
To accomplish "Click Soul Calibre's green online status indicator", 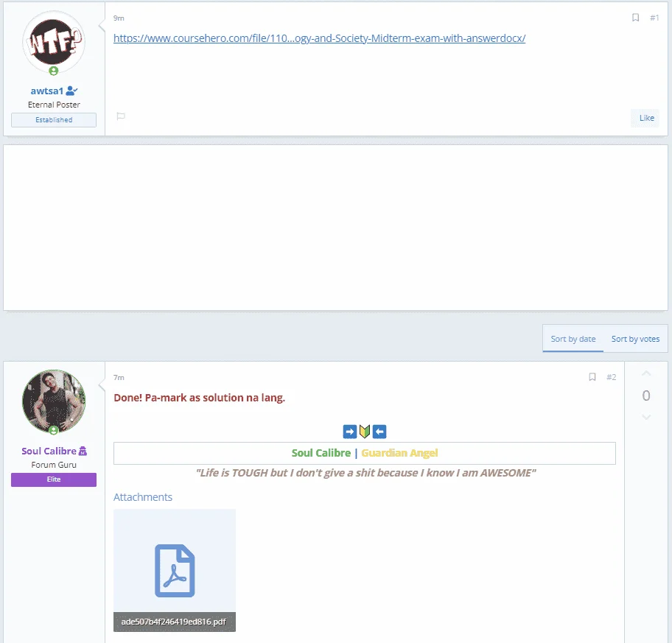I will 54,430.
